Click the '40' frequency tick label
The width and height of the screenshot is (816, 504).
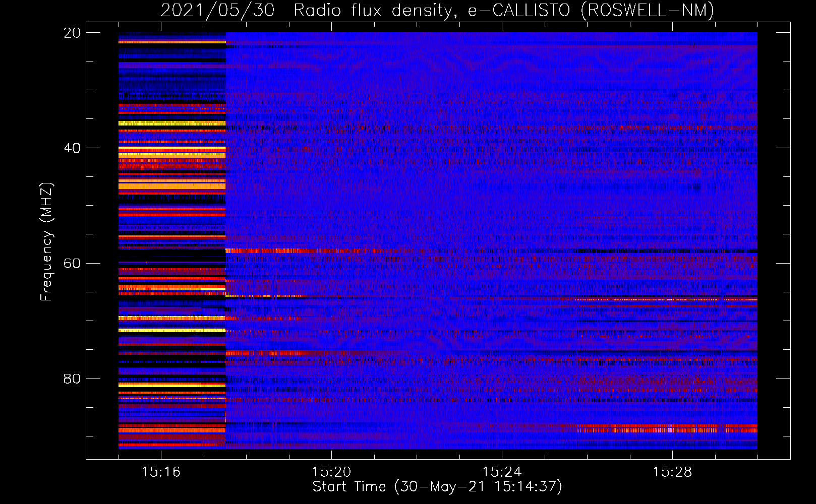click(72, 148)
